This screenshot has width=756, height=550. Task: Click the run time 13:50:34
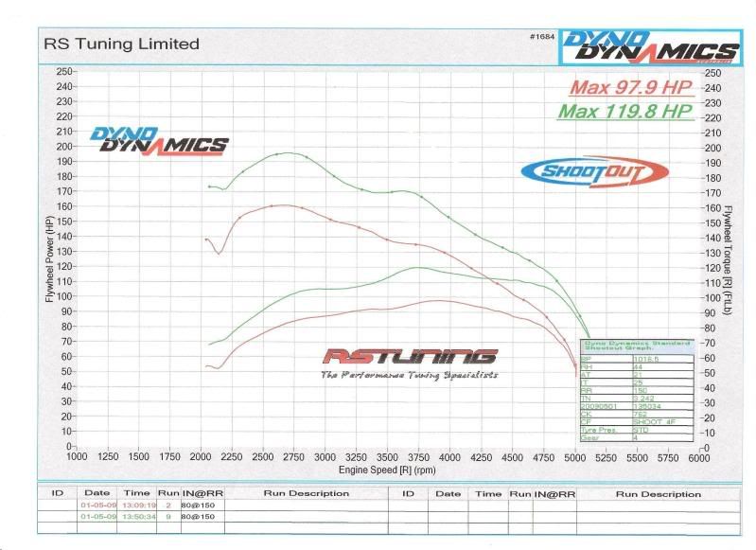point(139,516)
